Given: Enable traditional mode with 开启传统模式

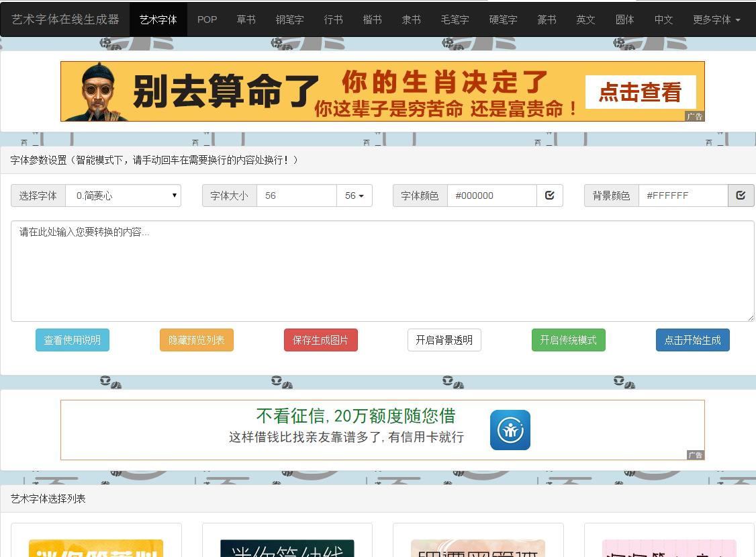Looking at the screenshot, I should click(x=568, y=340).
